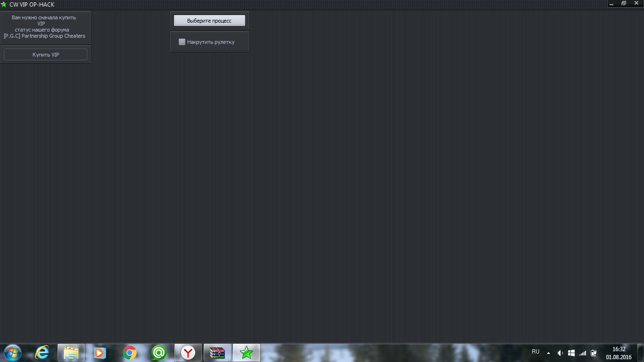Enable the 'Накрутить рулетку' checkbox
The height and width of the screenshot is (362, 644).
click(182, 42)
